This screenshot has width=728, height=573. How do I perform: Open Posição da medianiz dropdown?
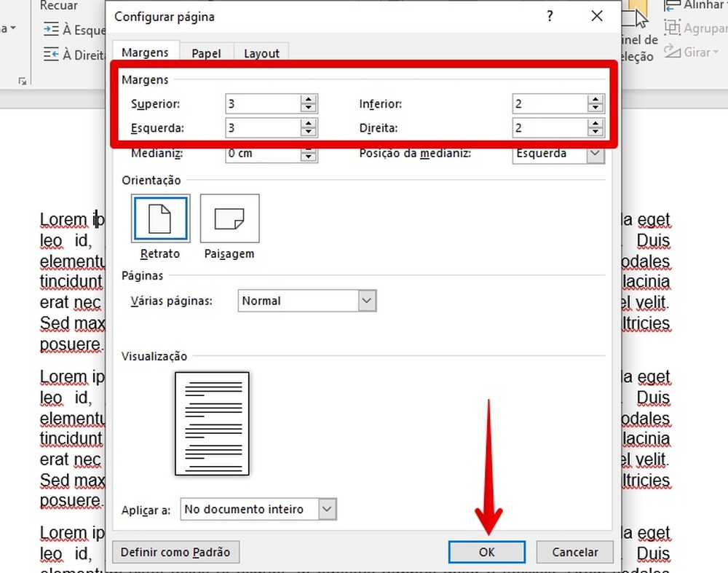pos(596,154)
